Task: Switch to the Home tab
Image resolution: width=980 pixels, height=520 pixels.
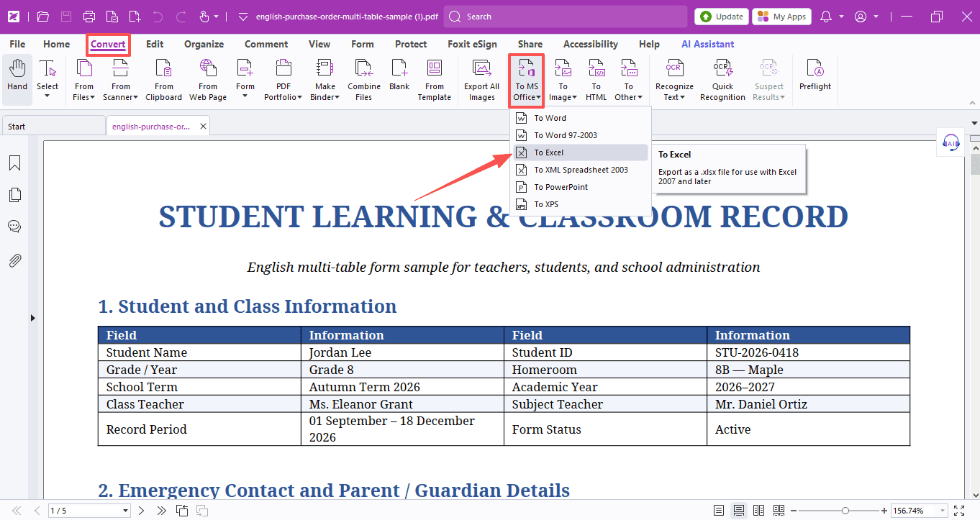Action: (56, 44)
